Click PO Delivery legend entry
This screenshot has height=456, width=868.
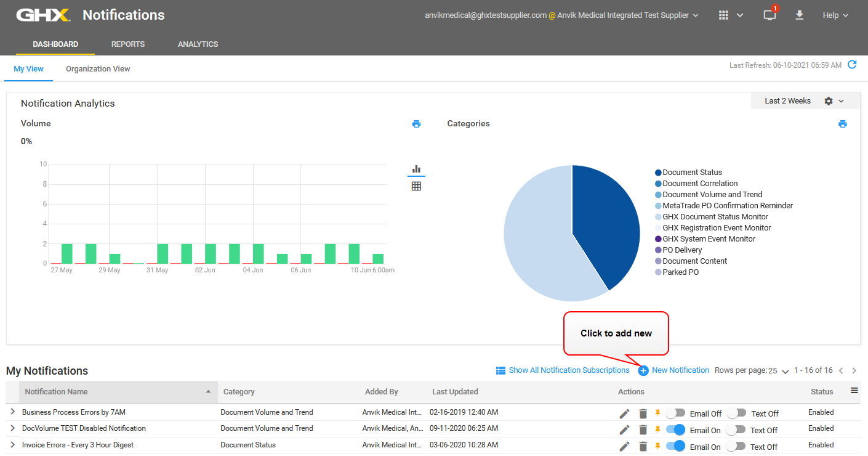679,250
